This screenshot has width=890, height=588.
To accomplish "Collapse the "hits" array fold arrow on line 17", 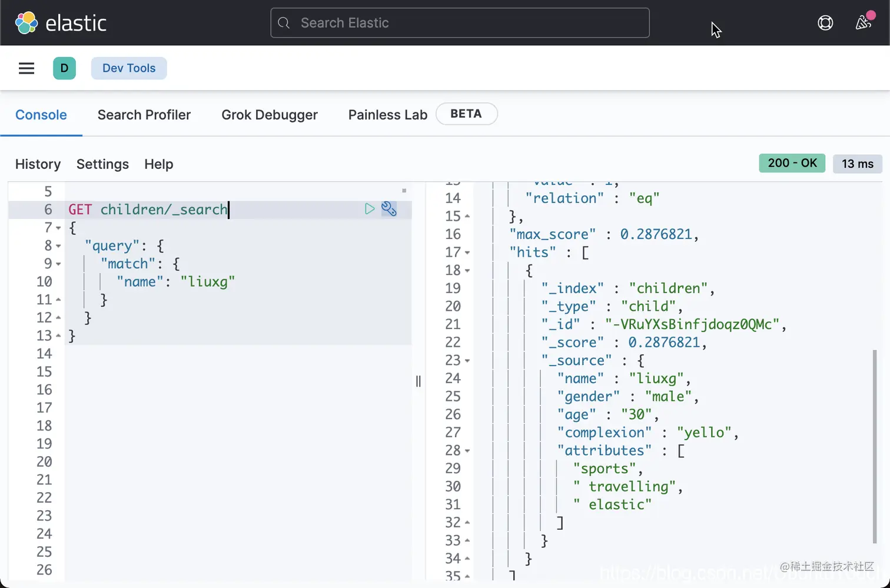I will tap(467, 253).
